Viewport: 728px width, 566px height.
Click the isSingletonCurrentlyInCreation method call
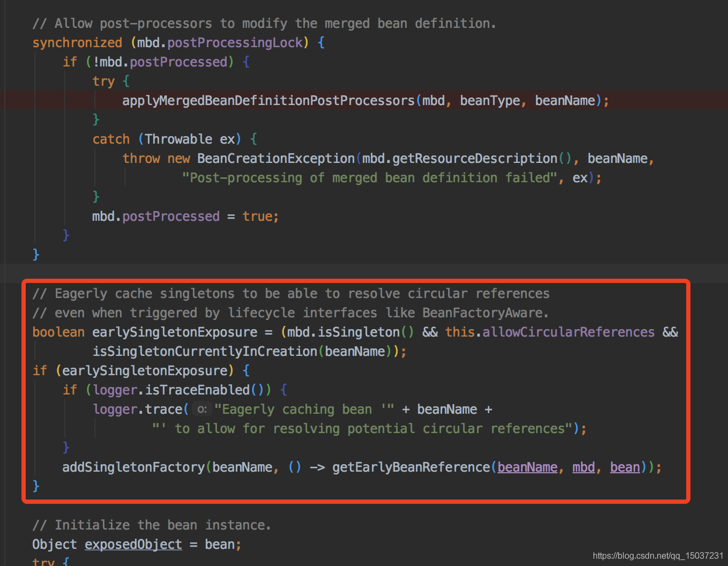coord(205,352)
